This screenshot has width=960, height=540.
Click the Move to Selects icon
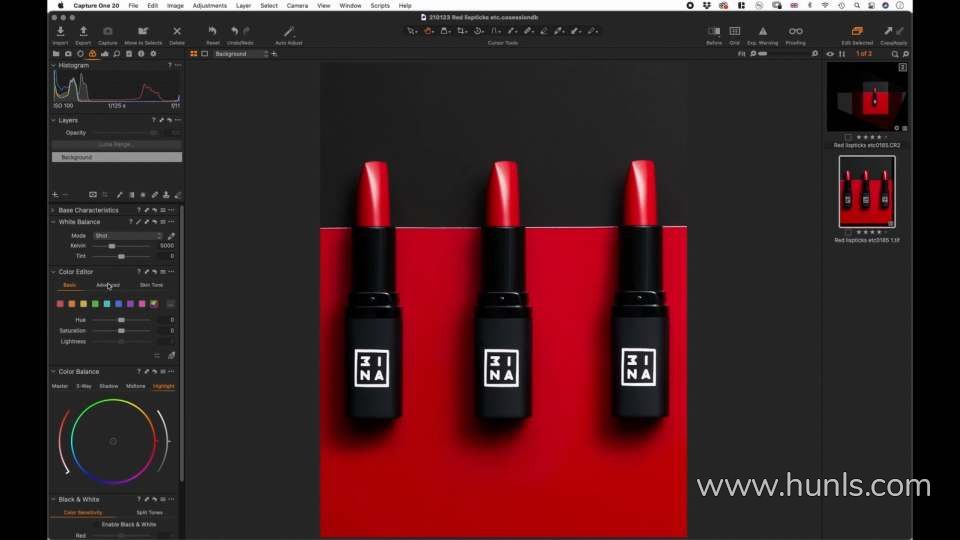(x=143, y=31)
